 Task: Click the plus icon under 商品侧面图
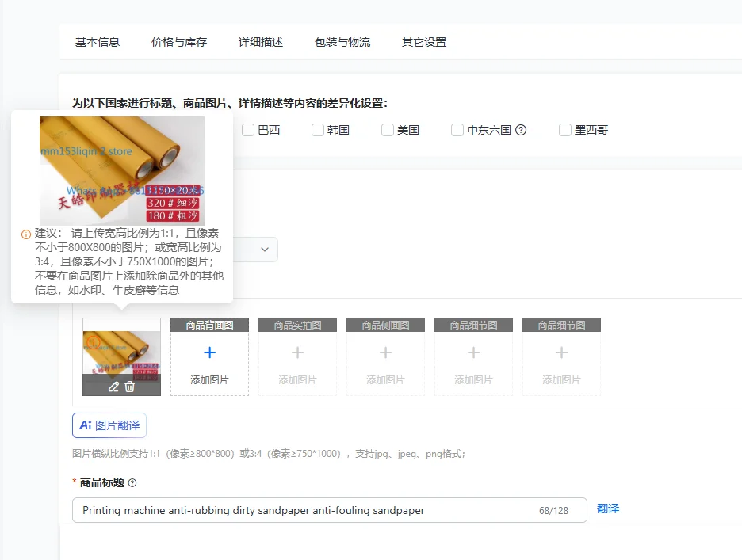tap(386, 352)
